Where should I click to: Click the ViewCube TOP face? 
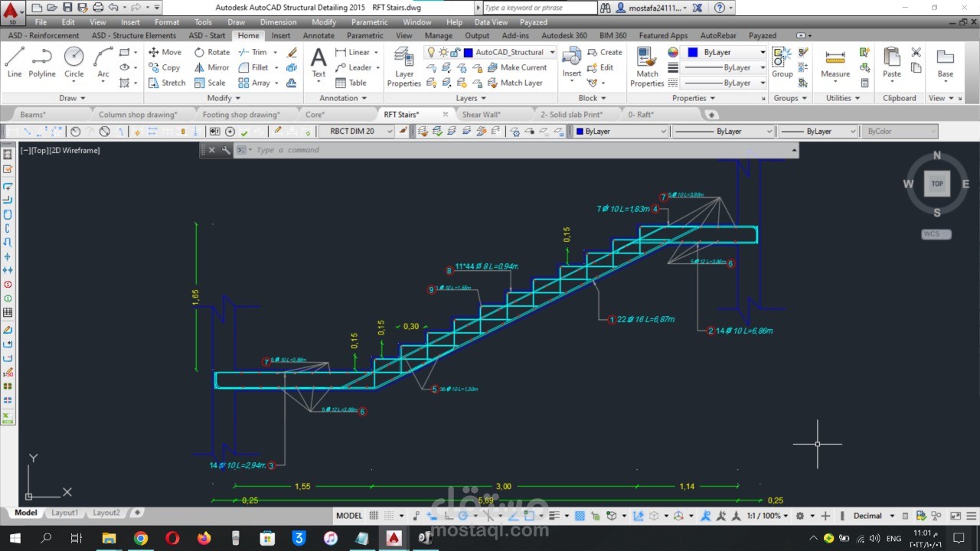(937, 184)
